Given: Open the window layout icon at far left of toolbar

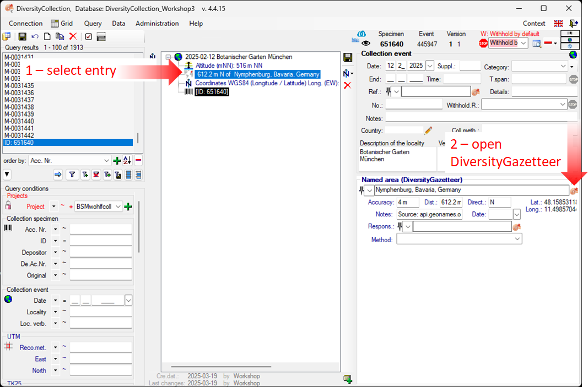Looking at the screenshot, I should (7, 36).
